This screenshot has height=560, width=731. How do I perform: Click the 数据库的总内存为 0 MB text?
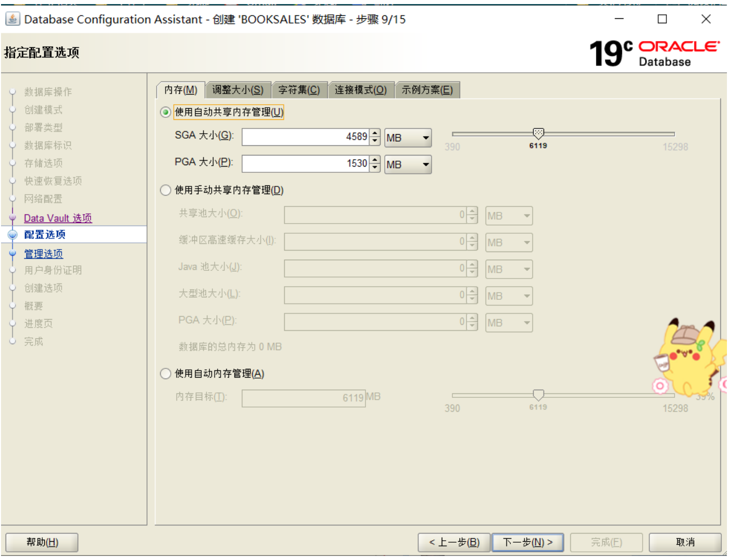pos(230,347)
